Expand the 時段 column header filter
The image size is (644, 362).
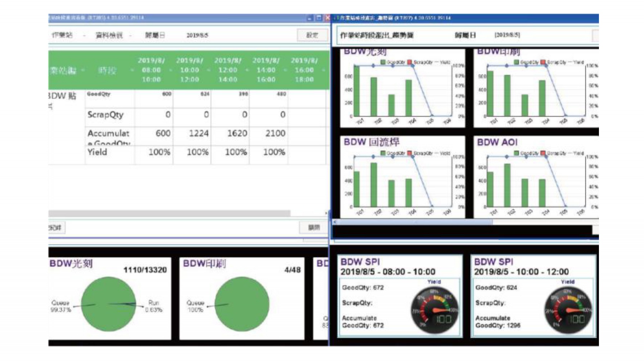(132, 70)
